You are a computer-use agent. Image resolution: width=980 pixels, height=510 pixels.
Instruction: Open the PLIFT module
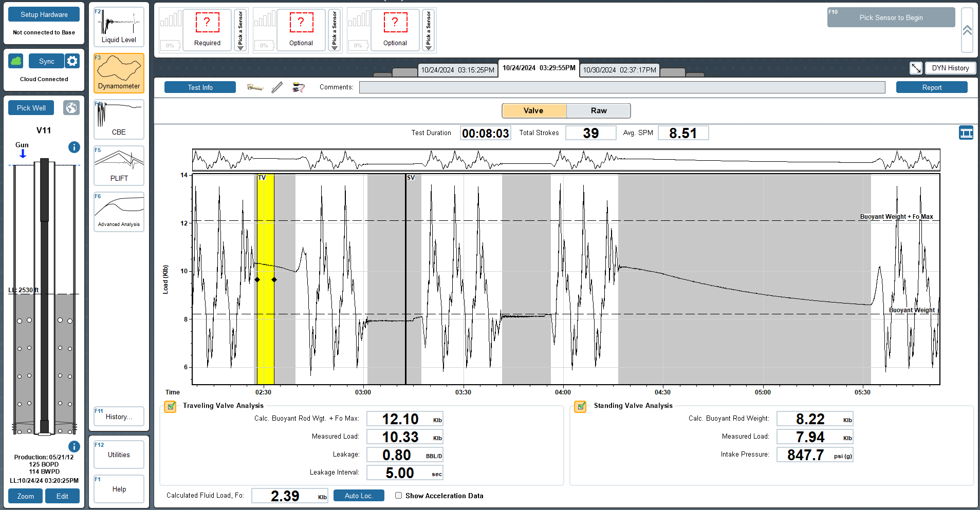click(119, 165)
